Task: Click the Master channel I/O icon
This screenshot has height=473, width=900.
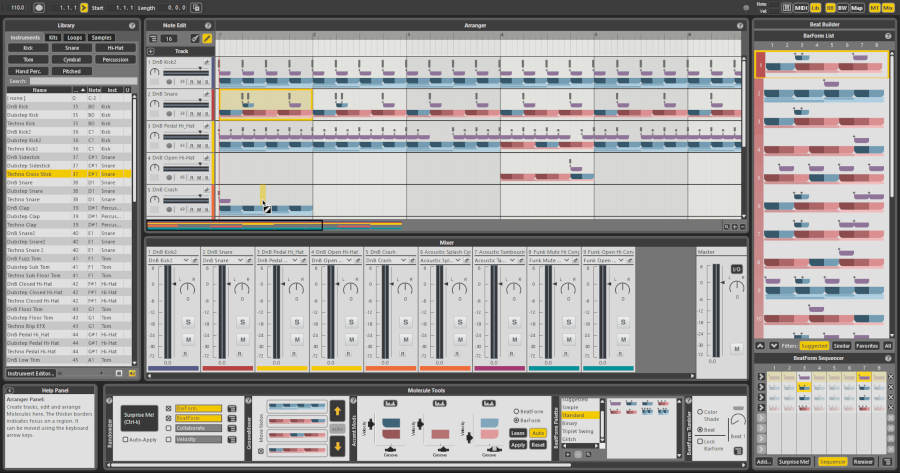Action: coord(736,269)
